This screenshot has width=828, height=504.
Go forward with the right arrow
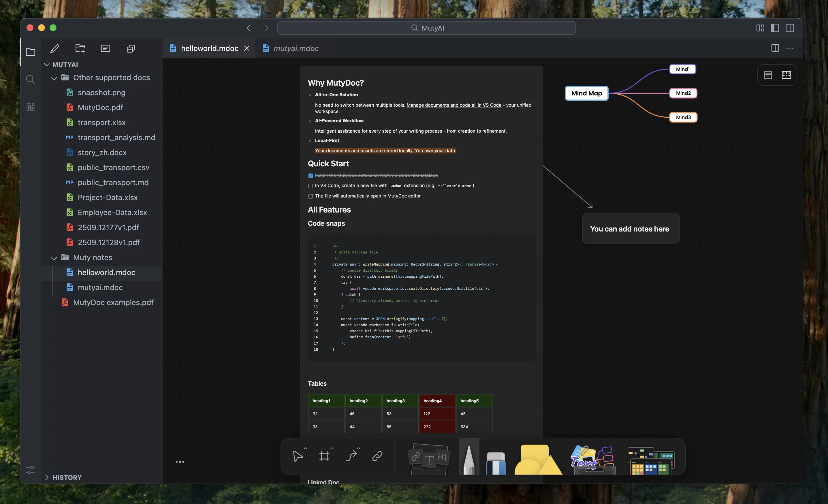(x=265, y=28)
